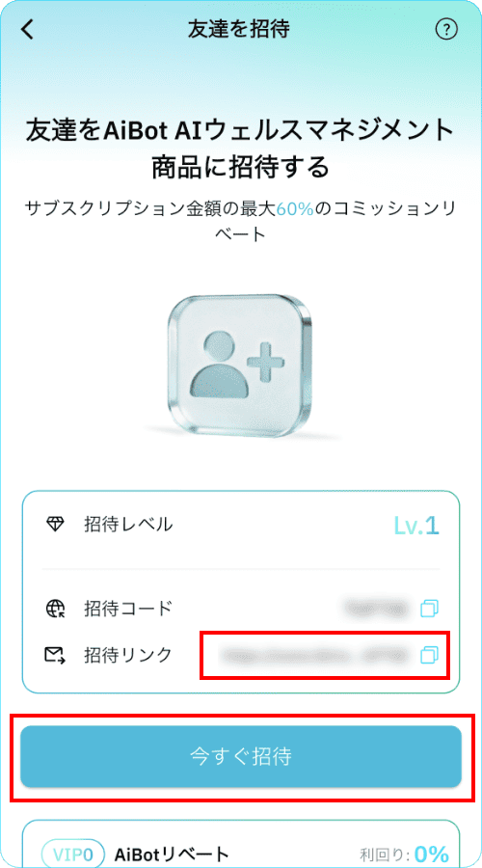Screen dimensions: 482x868
Task: Tap the 60% commission highlight text
Action: 295,208
